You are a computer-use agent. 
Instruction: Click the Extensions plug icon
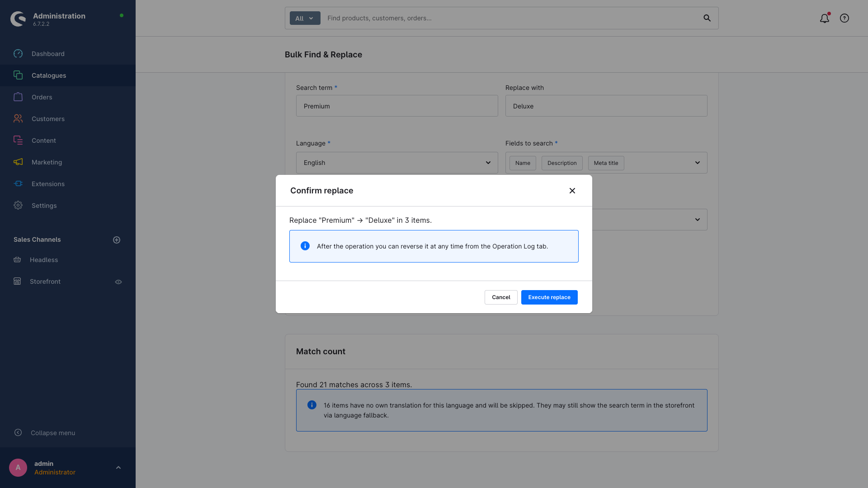click(x=18, y=184)
